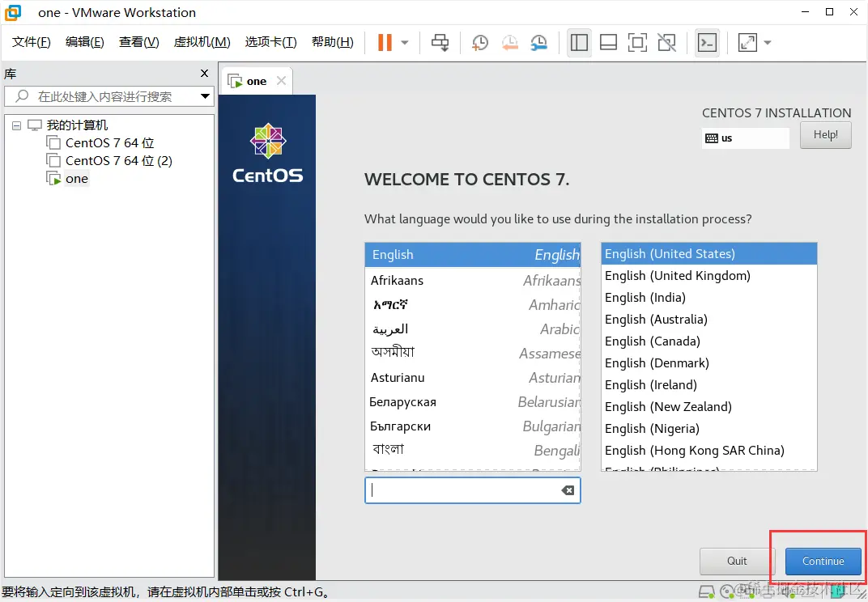
Task: Select English in the language list
Action: [473, 255]
